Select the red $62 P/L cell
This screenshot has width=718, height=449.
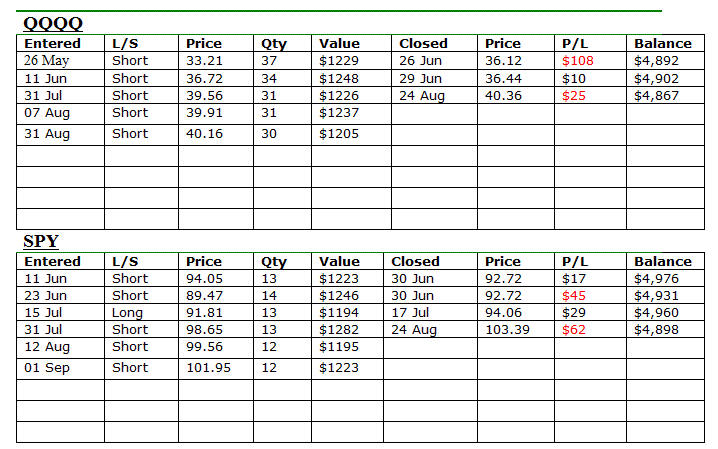574,330
